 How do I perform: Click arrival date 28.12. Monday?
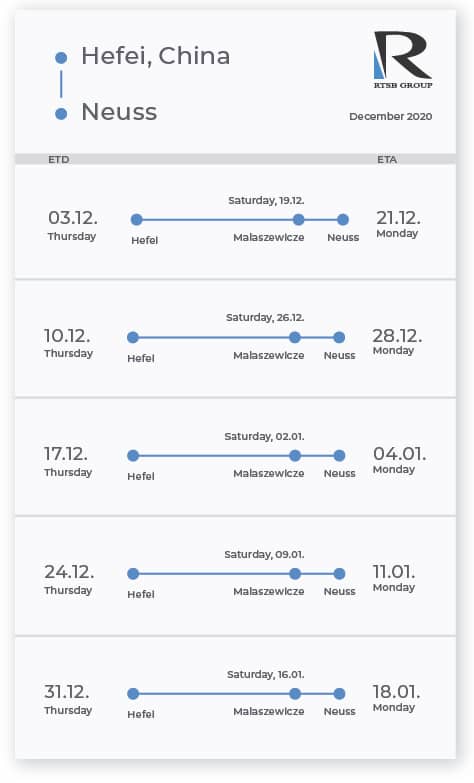pos(397,342)
